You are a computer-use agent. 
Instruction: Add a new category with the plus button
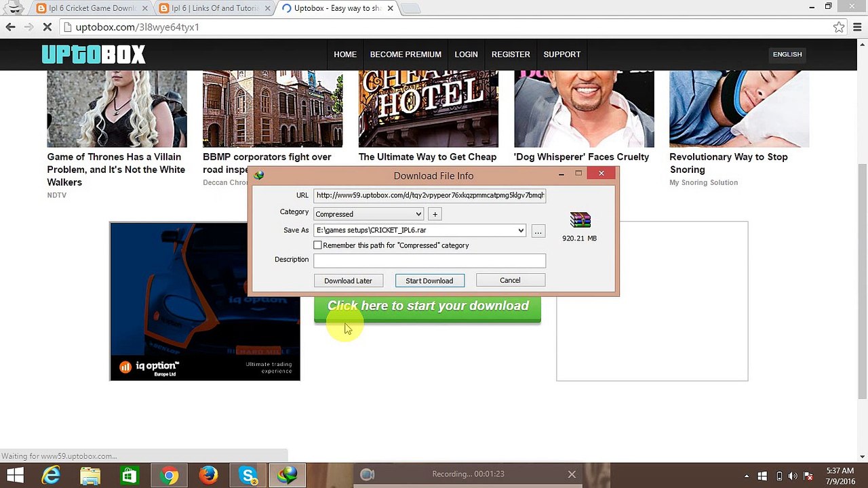(435, 214)
